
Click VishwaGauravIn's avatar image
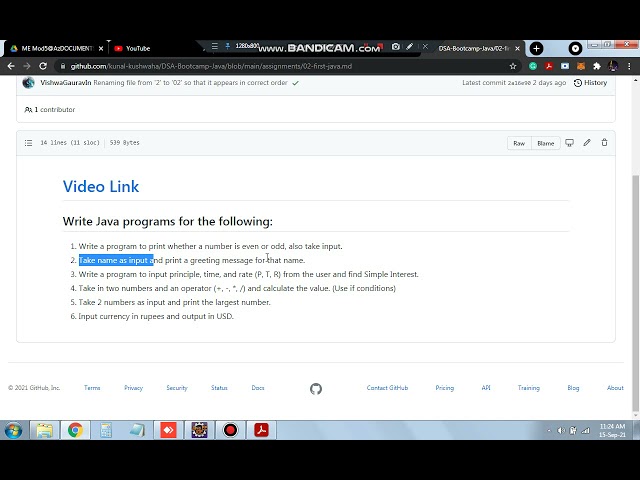click(29, 83)
